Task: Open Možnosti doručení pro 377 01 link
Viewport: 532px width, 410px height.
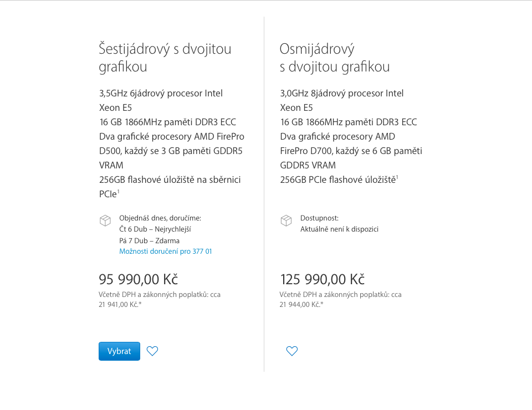Action: click(165, 252)
